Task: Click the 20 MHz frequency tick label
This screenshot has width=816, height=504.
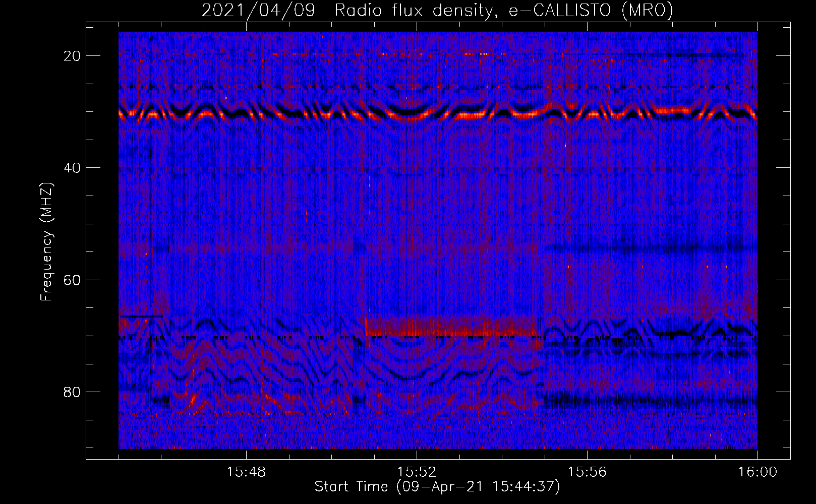Action: (72, 55)
